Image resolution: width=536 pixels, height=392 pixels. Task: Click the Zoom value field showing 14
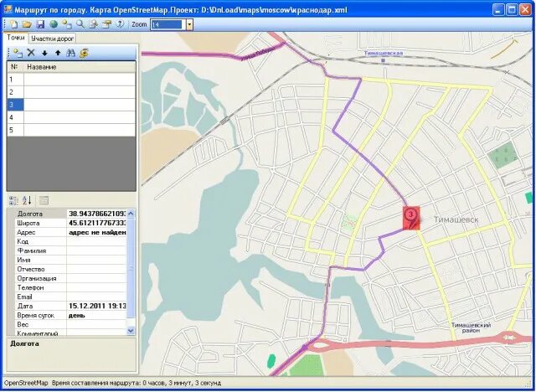click(167, 24)
